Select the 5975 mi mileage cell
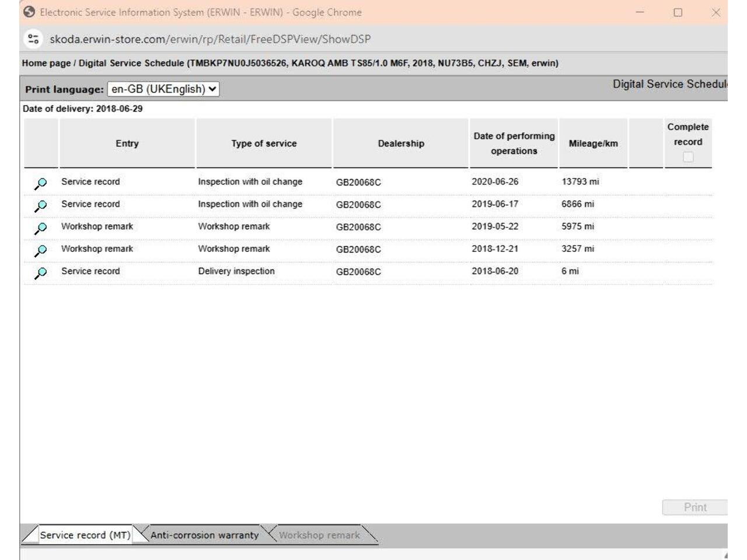This screenshot has width=747, height=560. click(578, 226)
